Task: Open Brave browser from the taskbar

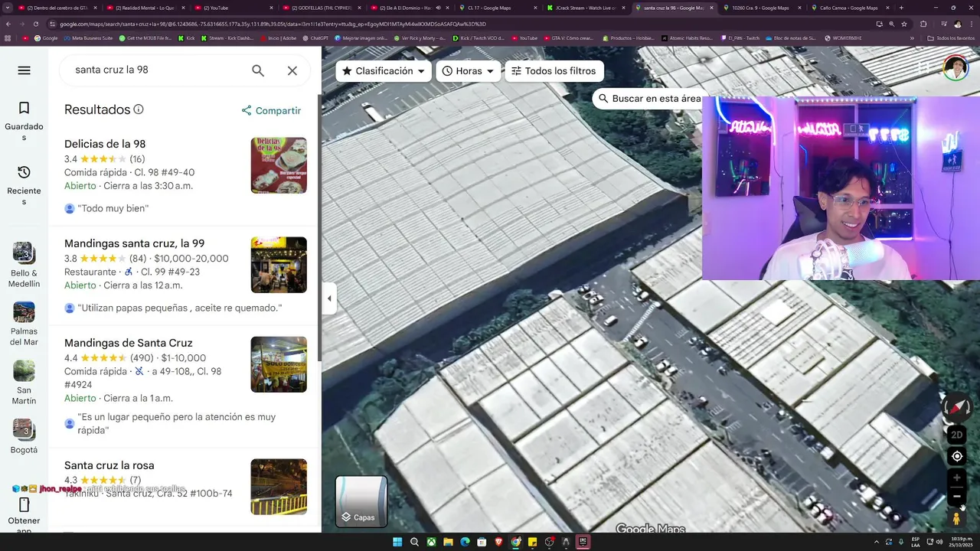Action: [x=498, y=542]
